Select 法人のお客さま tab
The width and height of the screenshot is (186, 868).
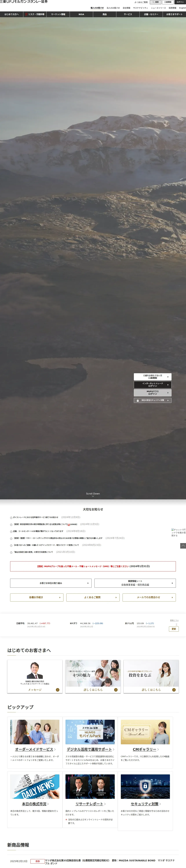pos(113,8)
